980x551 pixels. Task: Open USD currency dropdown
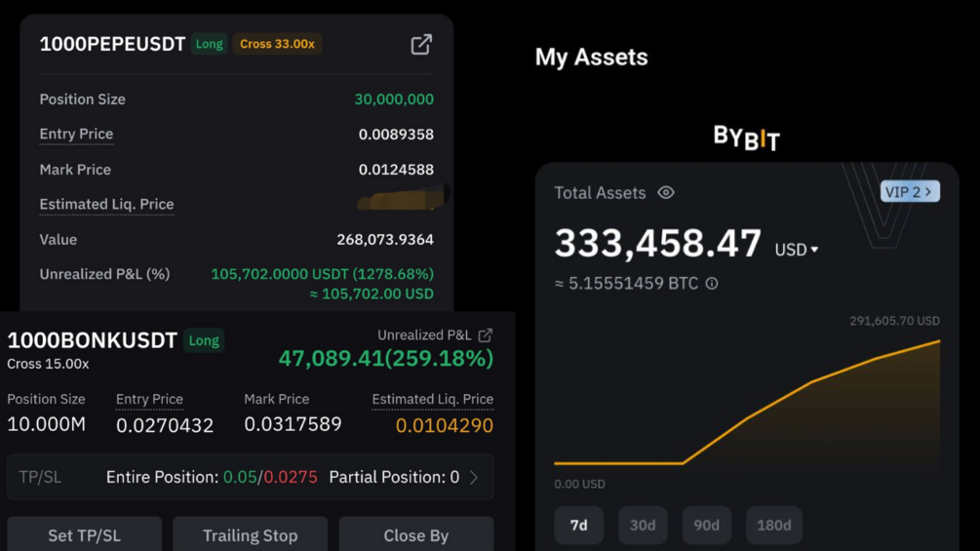click(797, 250)
